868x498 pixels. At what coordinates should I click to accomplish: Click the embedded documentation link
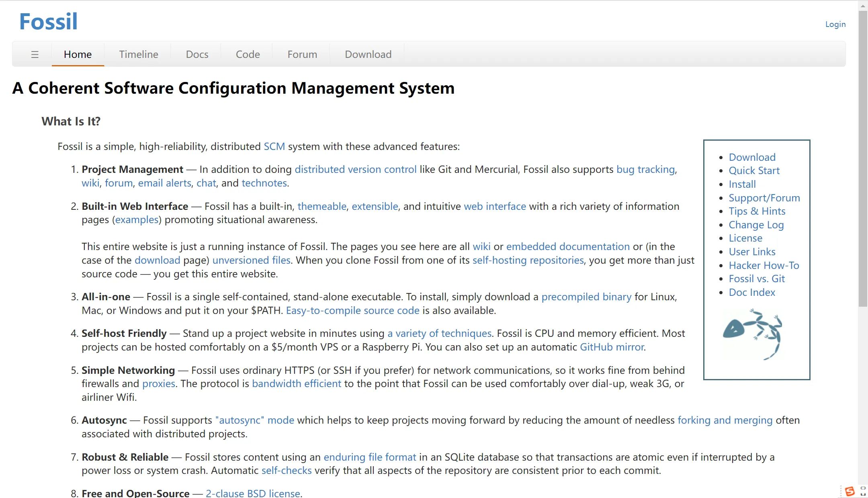pyautogui.click(x=568, y=246)
